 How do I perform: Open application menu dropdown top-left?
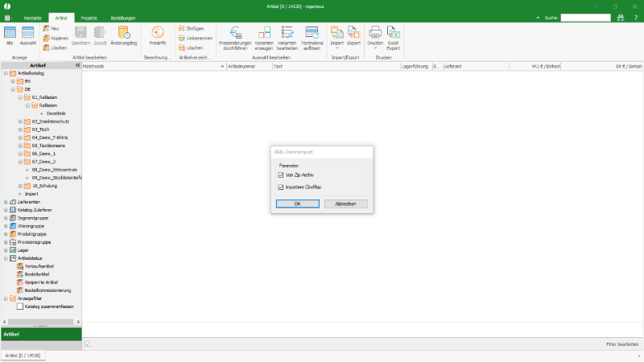8,18
